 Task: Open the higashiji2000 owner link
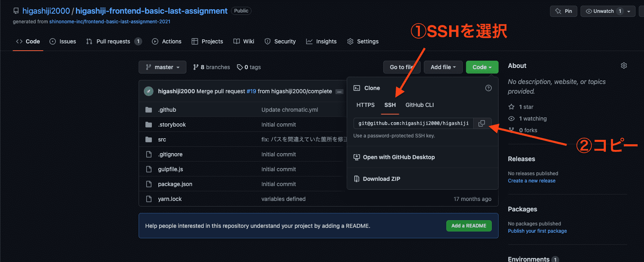pyautogui.click(x=46, y=11)
